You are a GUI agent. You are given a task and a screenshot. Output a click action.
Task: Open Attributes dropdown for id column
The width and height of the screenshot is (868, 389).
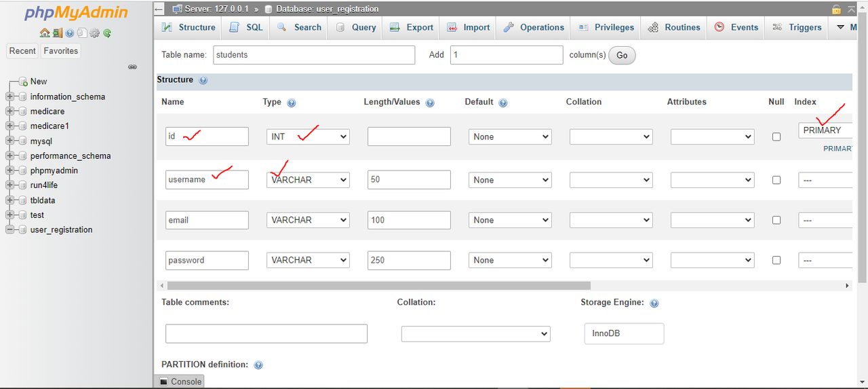[713, 136]
